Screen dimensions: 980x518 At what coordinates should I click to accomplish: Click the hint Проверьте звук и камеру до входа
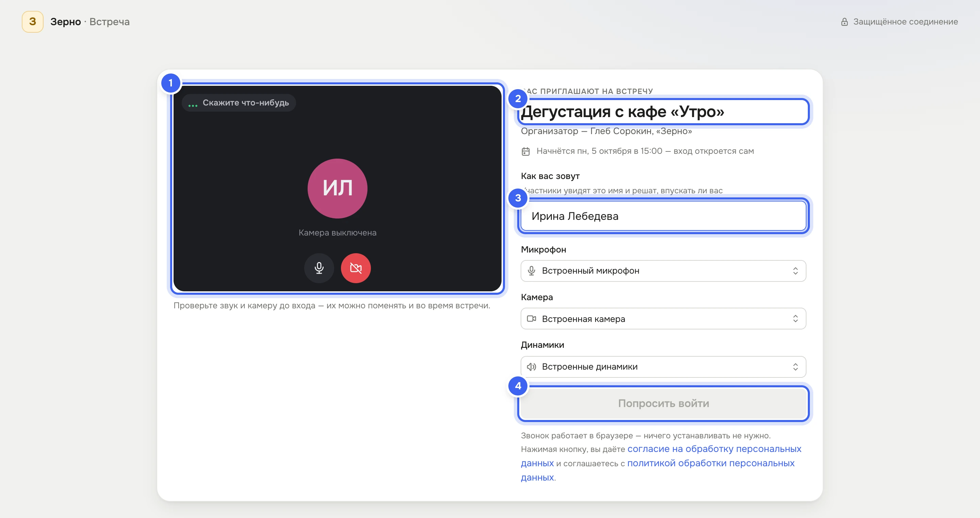244,306
